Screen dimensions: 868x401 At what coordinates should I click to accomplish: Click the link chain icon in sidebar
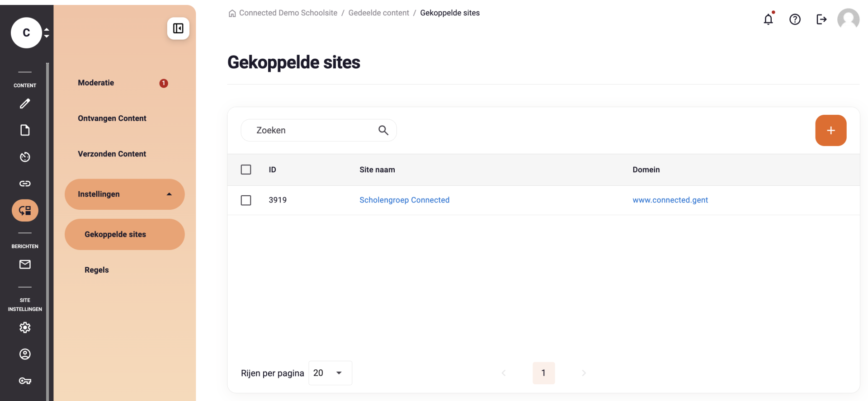tap(25, 184)
